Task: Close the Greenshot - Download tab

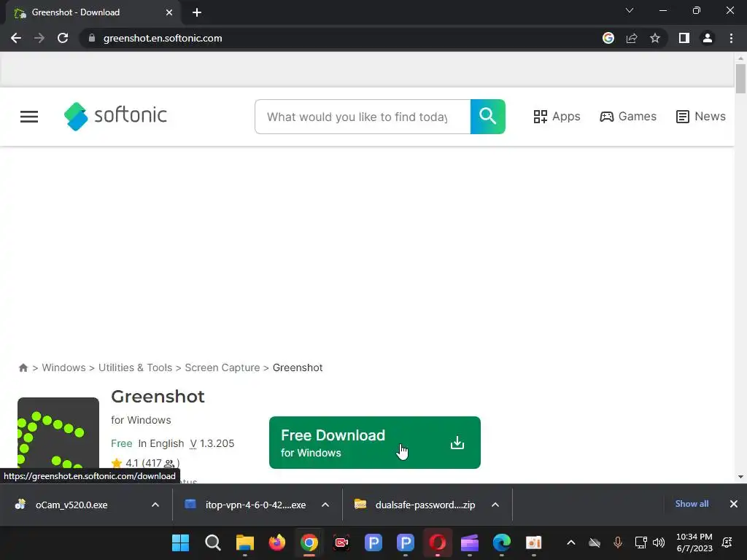Action: [169, 12]
